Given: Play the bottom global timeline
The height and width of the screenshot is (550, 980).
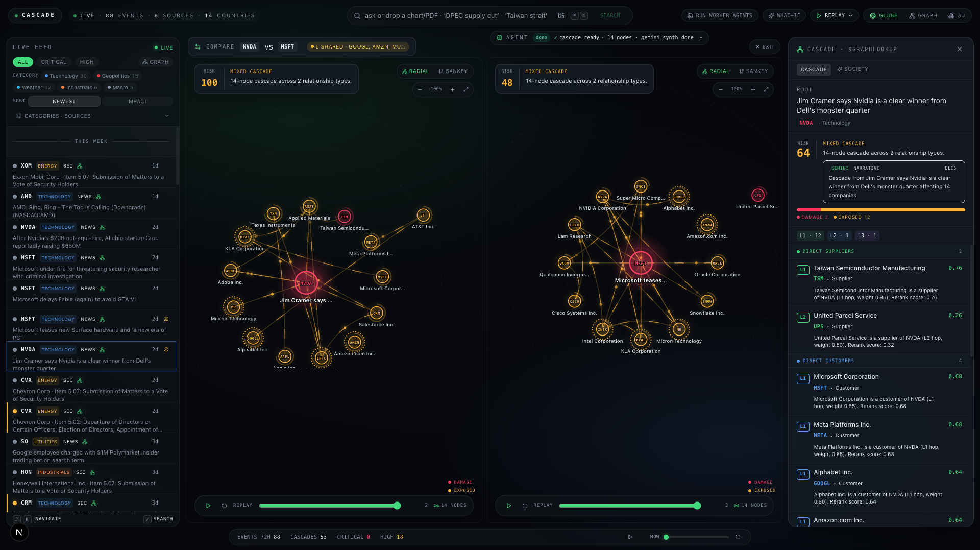Looking at the screenshot, I should [630, 537].
